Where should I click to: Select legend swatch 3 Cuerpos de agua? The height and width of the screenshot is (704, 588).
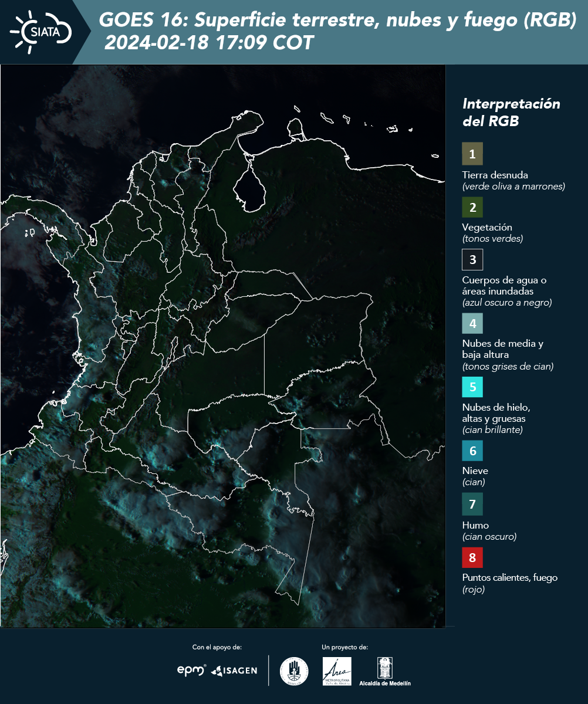(472, 259)
